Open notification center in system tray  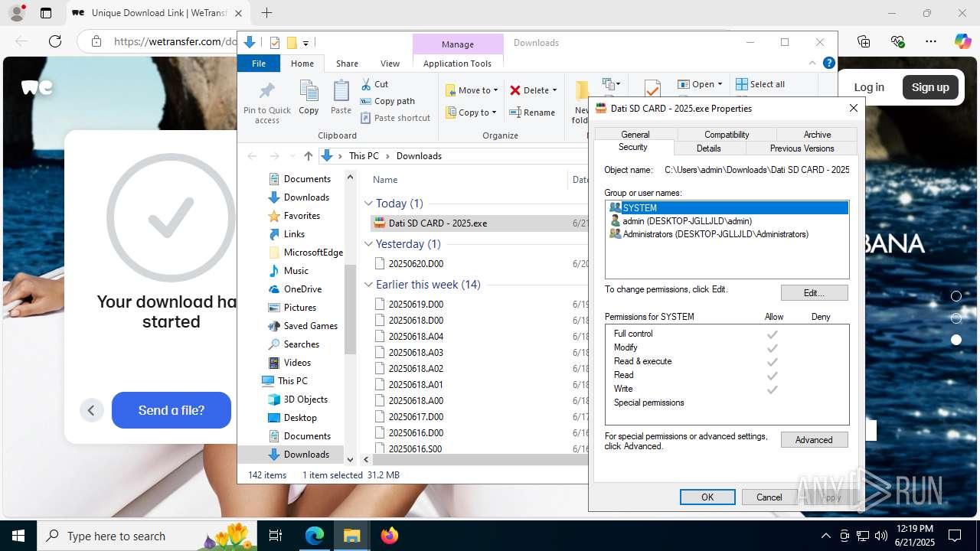pyautogui.click(x=955, y=536)
